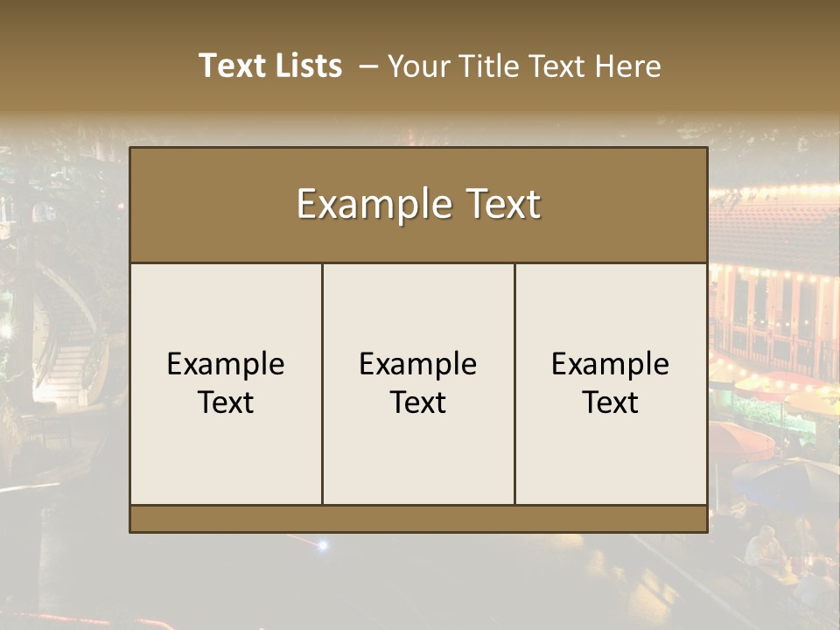The height and width of the screenshot is (630, 840).
Task: Click the red umbrella in the photo
Action: [742, 442]
